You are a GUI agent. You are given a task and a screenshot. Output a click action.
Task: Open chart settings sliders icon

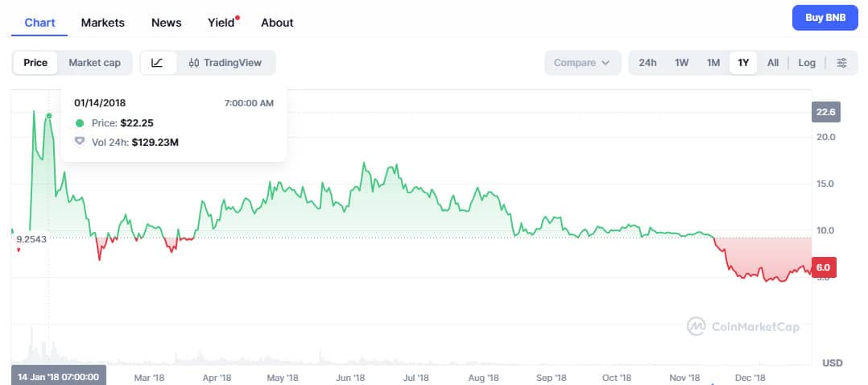841,63
